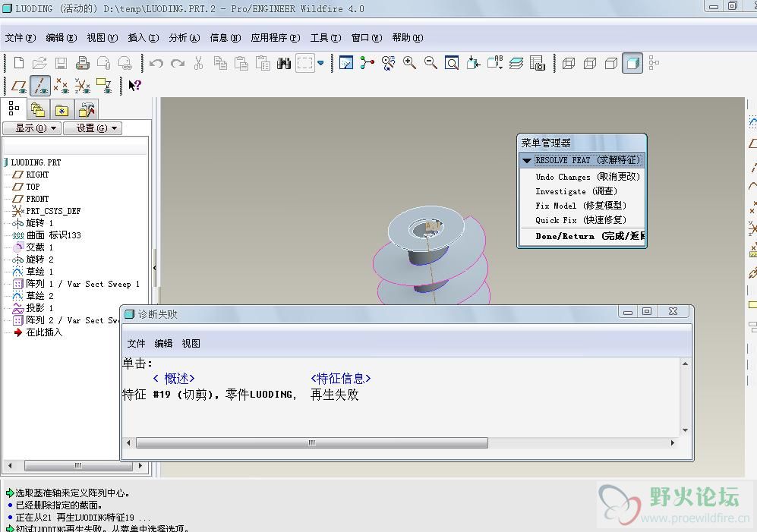Image resolution: width=757 pixels, height=532 pixels.
Task: Click the context-sensitive help cursor icon
Action: (134, 86)
